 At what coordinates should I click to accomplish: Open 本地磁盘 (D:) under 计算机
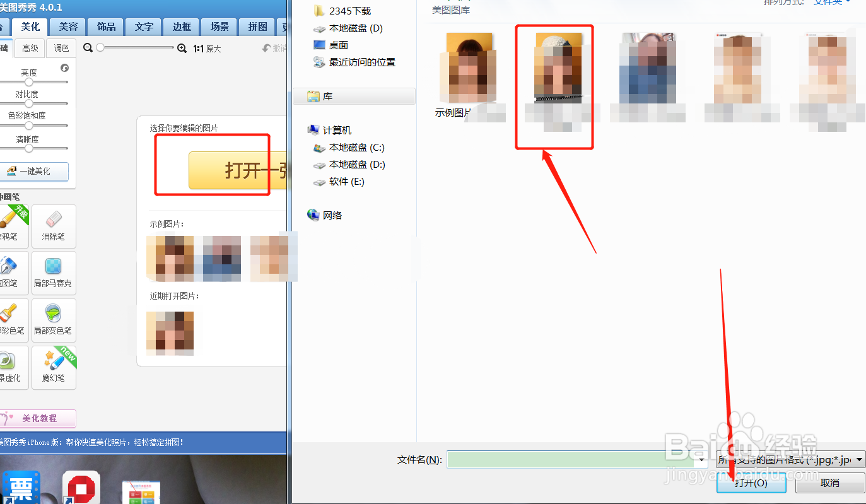349,165
